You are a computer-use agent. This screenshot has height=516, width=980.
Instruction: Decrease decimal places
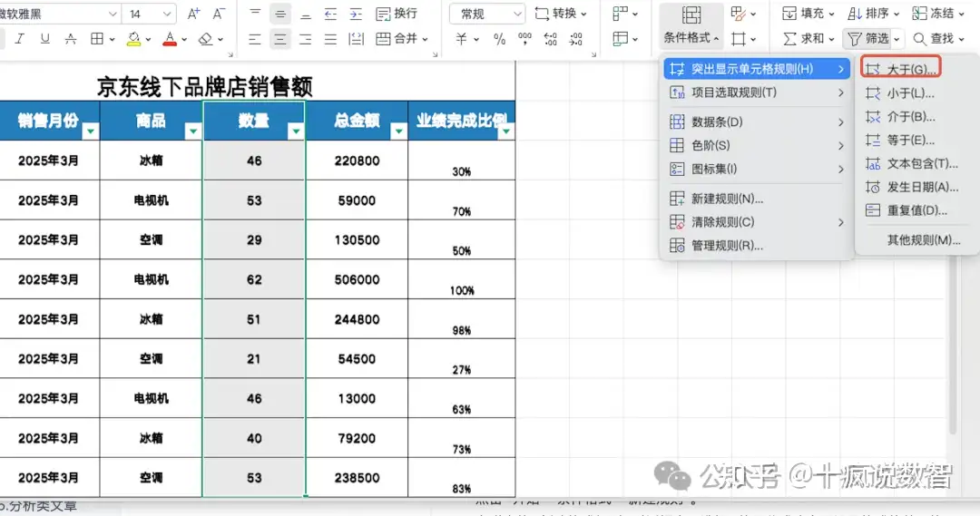[575, 39]
